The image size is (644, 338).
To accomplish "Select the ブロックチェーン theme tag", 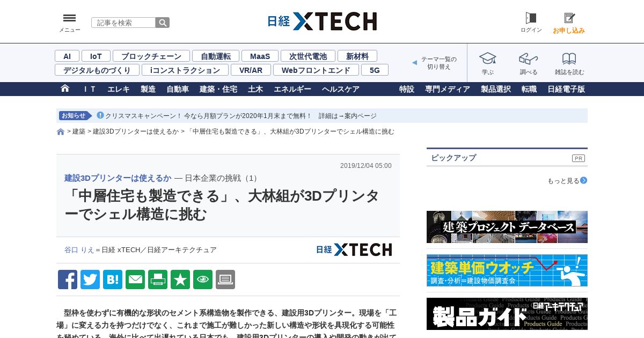I will 151,56.
